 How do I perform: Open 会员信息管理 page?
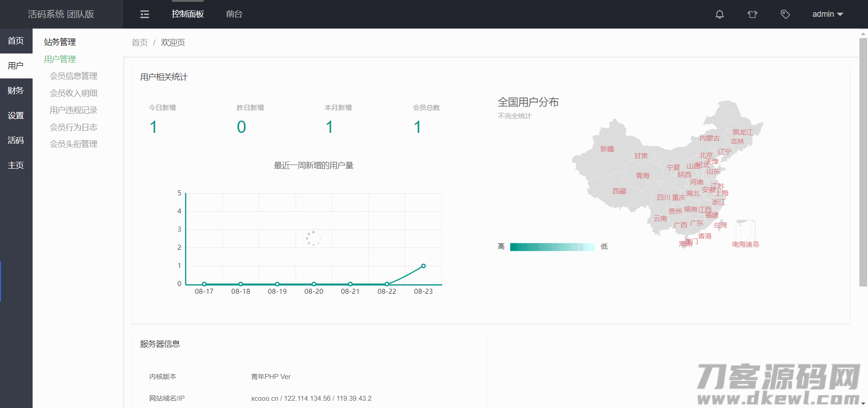pos(73,76)
